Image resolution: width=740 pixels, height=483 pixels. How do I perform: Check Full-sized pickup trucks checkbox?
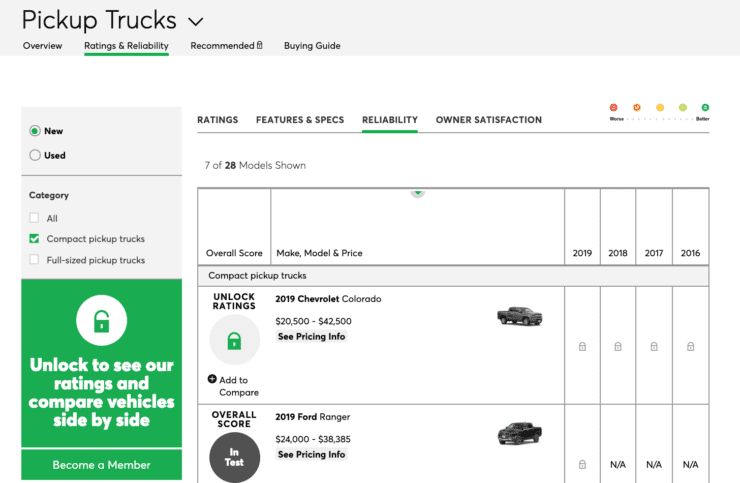pyautogui.click(x=34, y=259)
